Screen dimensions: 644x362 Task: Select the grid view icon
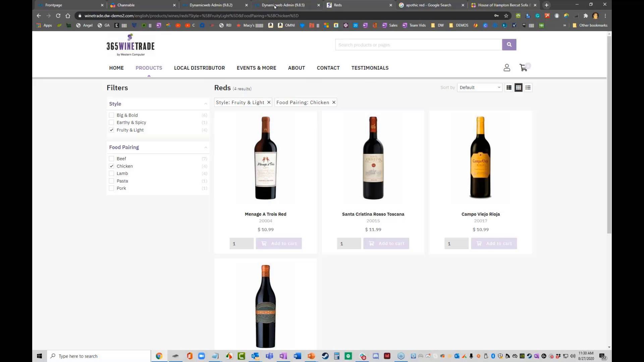[x=518, y=87]
